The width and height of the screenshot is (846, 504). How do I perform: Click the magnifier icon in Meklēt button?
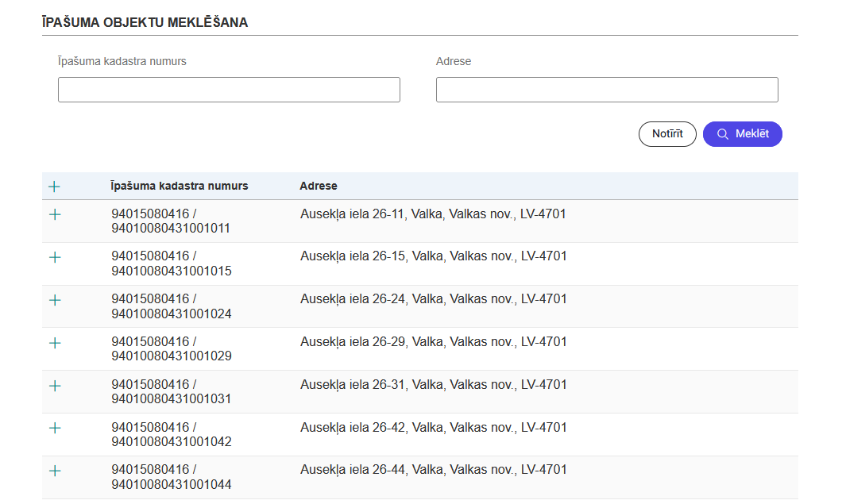click(x=722, y=134)
